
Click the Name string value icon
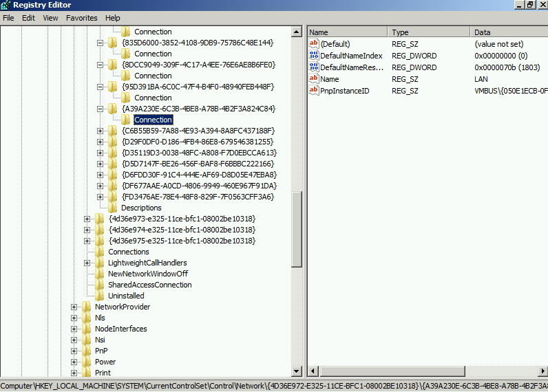pyautogui.click(x=314, y=79)
